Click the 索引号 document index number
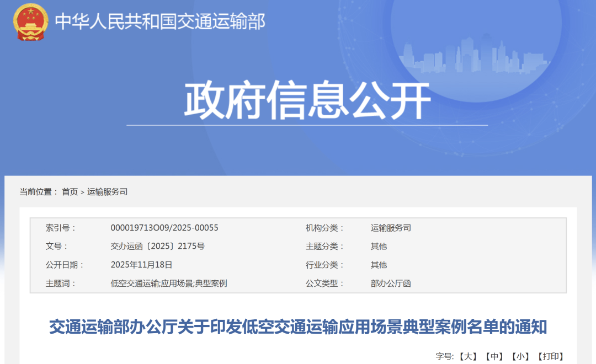Viewport: 596px width, 364px height. coord(166,228)
